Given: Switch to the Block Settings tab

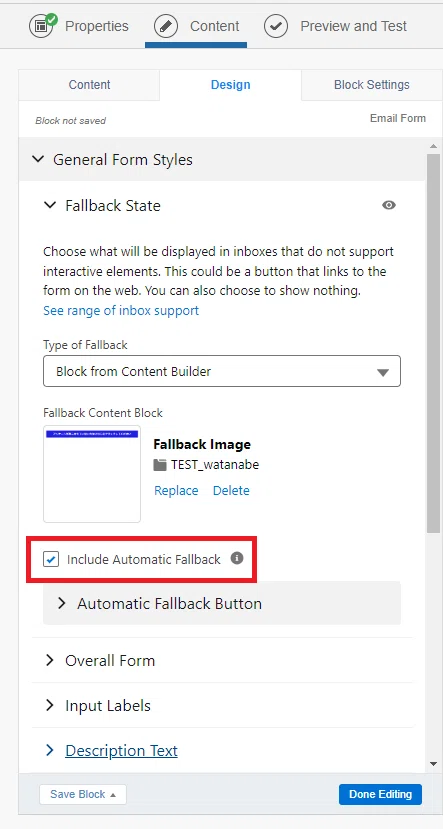Looking at the screenshot, I should point(372,85).
